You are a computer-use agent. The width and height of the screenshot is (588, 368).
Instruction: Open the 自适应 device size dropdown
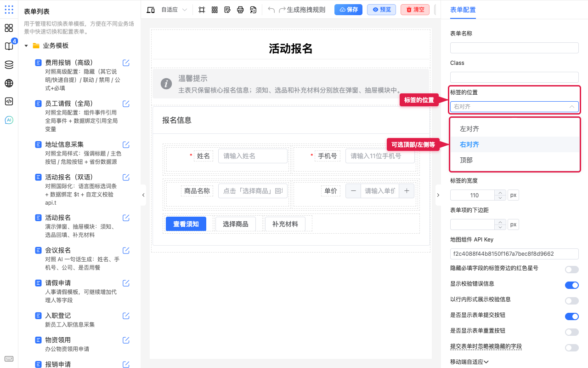(x=174, y=10)
